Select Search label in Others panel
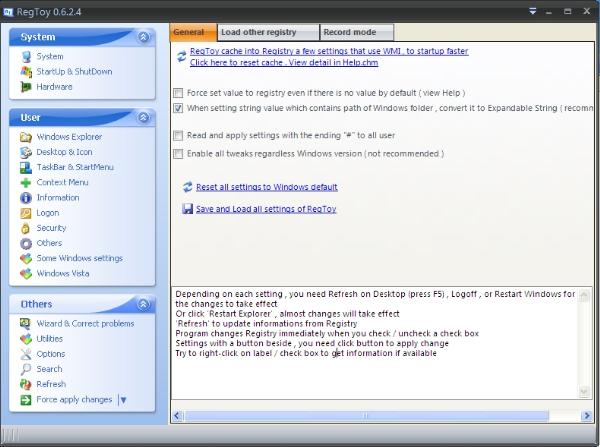The image size is (600, 447). (49, 369)
